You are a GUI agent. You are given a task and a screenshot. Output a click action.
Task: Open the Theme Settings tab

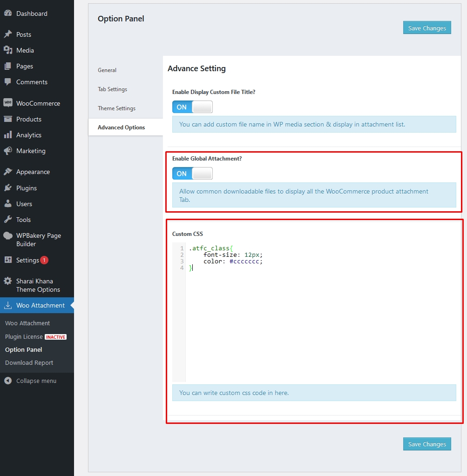tap(116, 108)
